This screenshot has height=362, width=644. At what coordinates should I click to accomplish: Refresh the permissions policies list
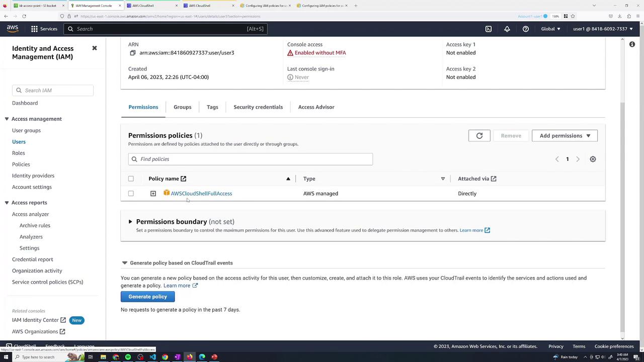tap(479, 136)
